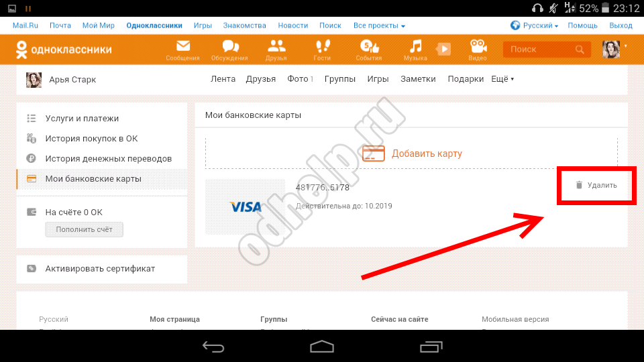Image resolution: width=644 pixels, height=362 pixels.
Task: Click the Услуги и платежи list icon
Action: point(32,118)
